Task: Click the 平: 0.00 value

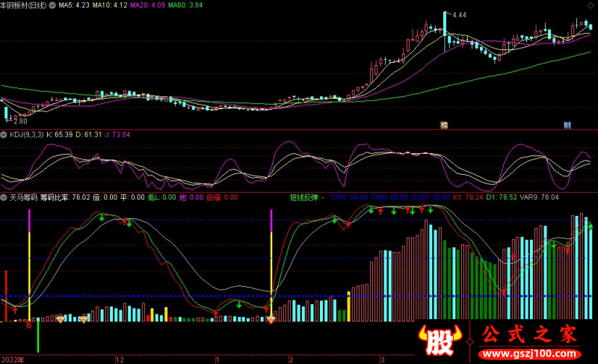Action: tap(133, 197)
